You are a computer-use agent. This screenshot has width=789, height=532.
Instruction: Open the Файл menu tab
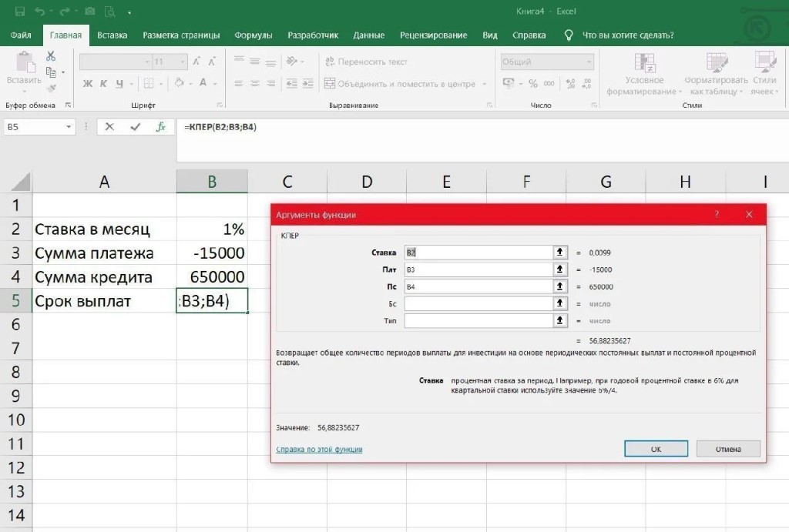click(21, 35)
